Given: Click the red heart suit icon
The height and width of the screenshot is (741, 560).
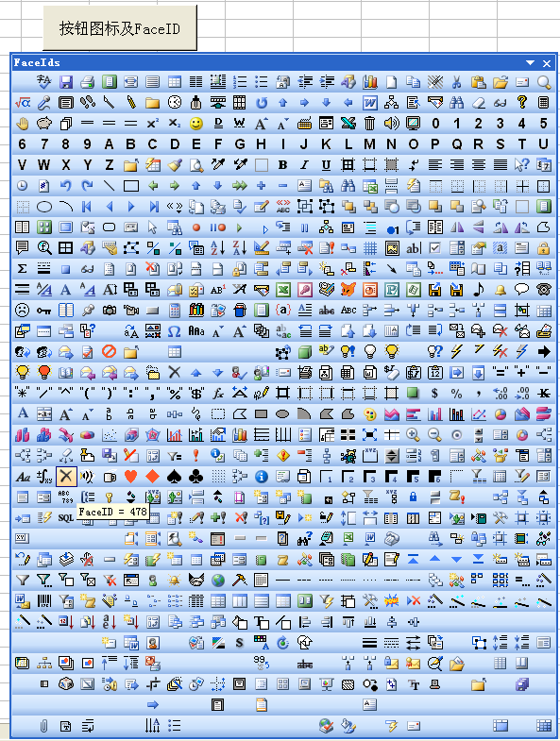Looking at the screenshot, I should 131,477.
